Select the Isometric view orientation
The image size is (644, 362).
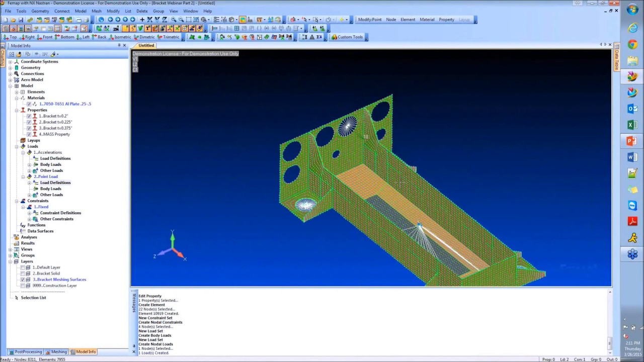click(120, 37)
